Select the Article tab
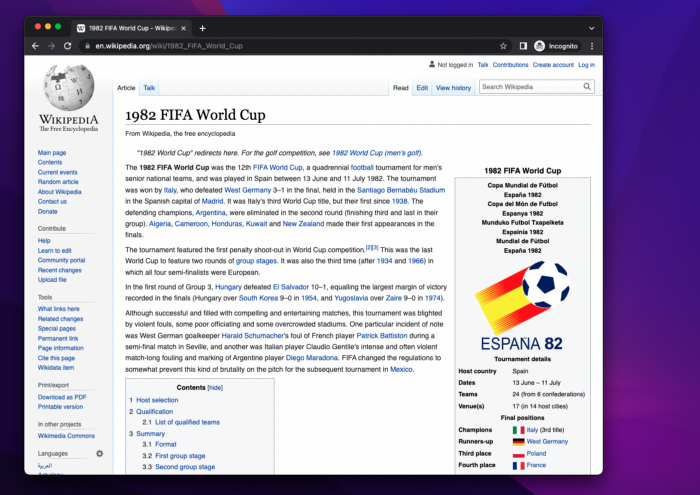 coord(126,88)
